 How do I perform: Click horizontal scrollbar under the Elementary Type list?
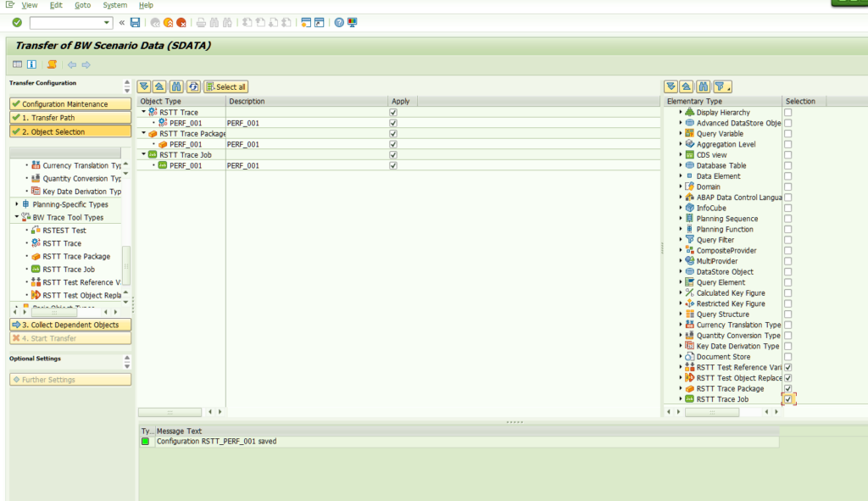click(x=712, y=412)
